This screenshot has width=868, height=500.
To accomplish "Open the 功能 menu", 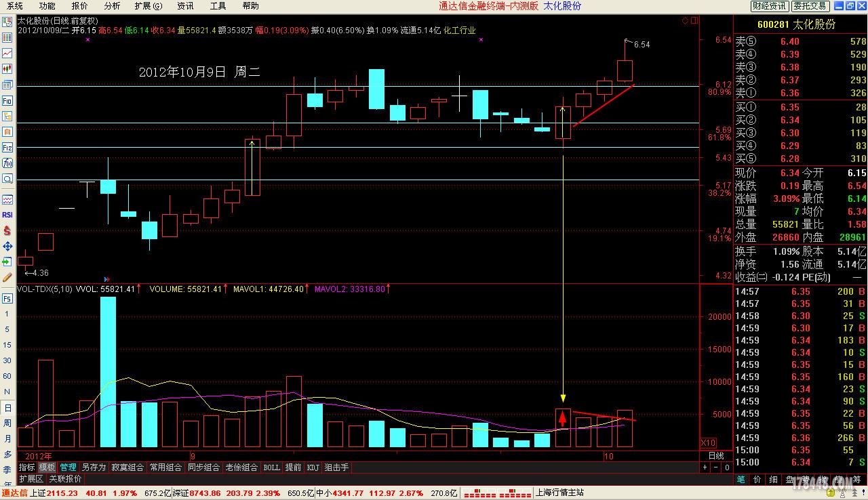I will 47,6.
